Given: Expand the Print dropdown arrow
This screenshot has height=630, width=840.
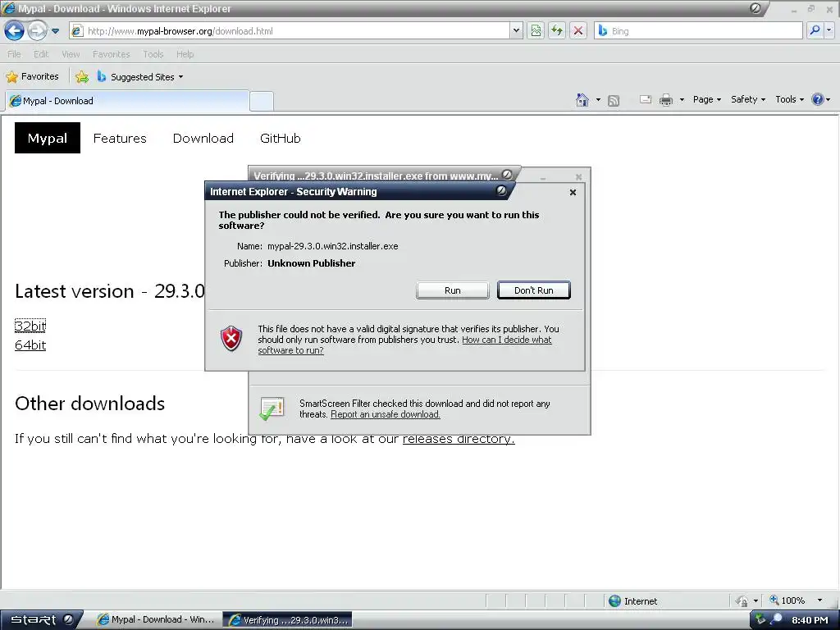Looking at the screenshot, I should (x=682, y=99).
